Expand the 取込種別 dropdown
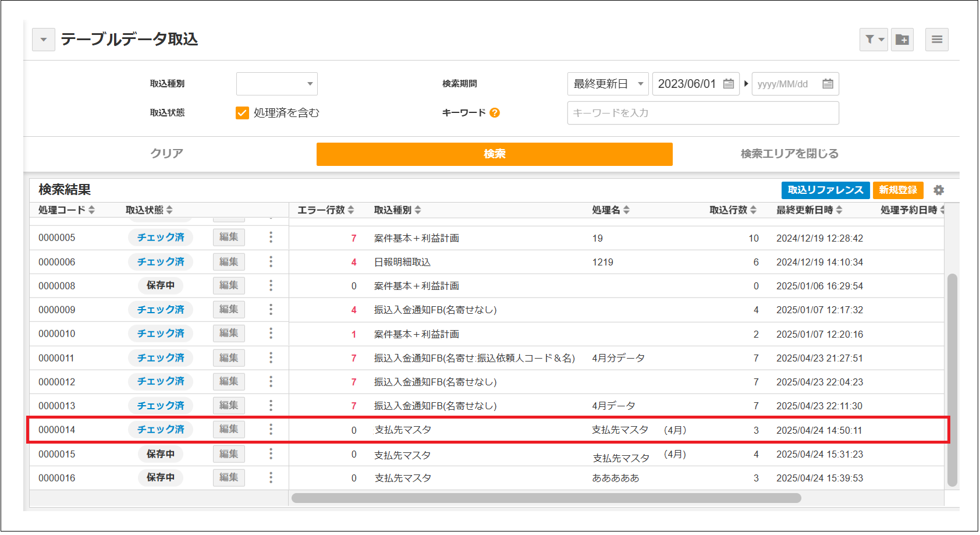The width and height of the screenshot is (980, 535). [277, 84]
